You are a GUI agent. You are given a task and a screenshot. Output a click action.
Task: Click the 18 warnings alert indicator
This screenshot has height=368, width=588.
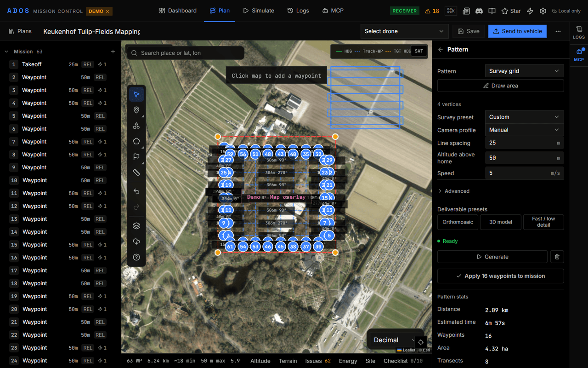(432, 11)
